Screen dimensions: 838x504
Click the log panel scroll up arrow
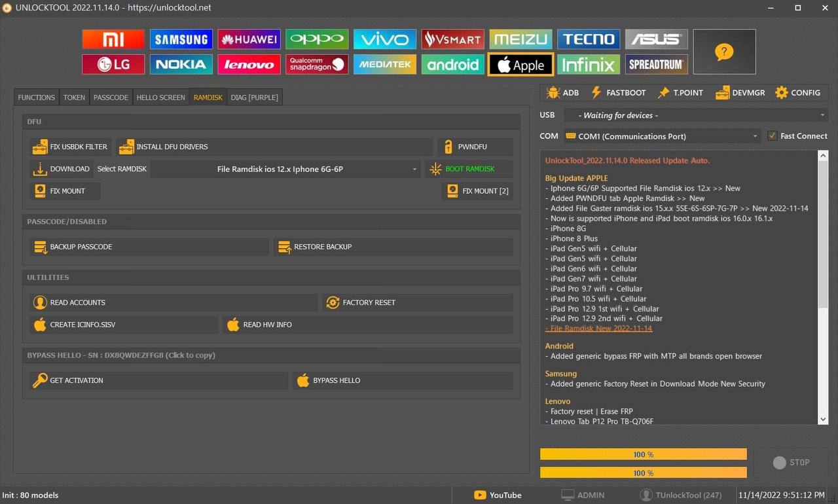(823, 156)
